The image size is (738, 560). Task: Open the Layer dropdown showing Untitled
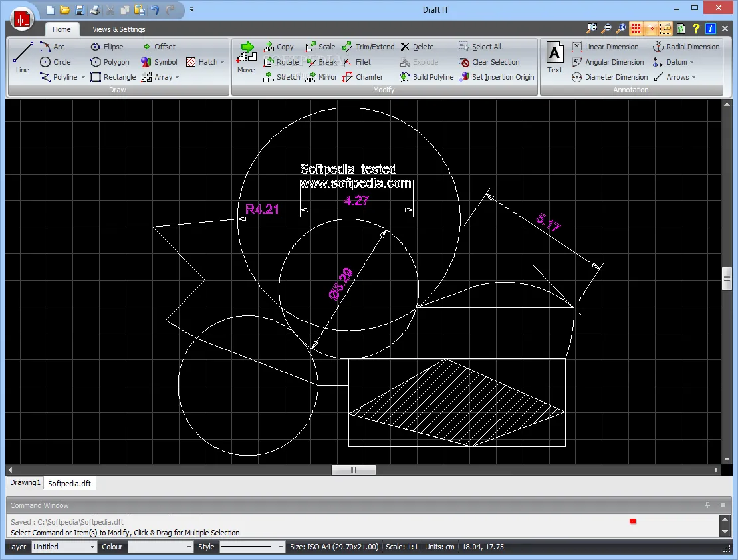64,547
